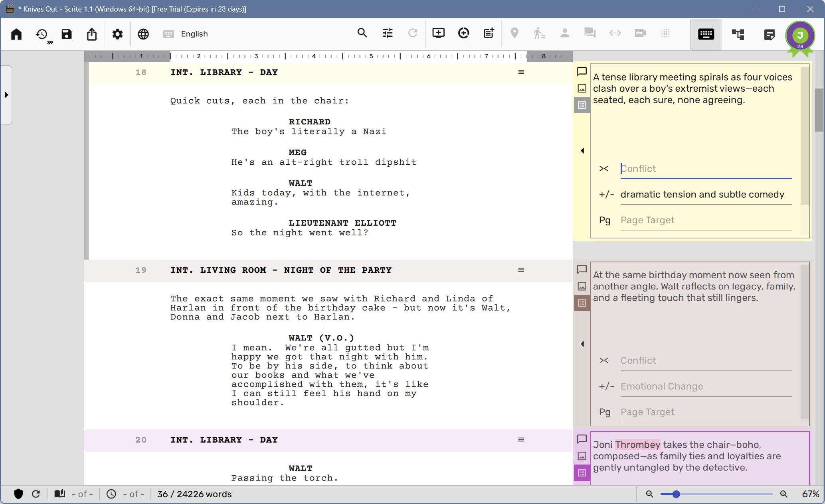
Task: Open scene 19 menu icon
Action: pos(521,270)
